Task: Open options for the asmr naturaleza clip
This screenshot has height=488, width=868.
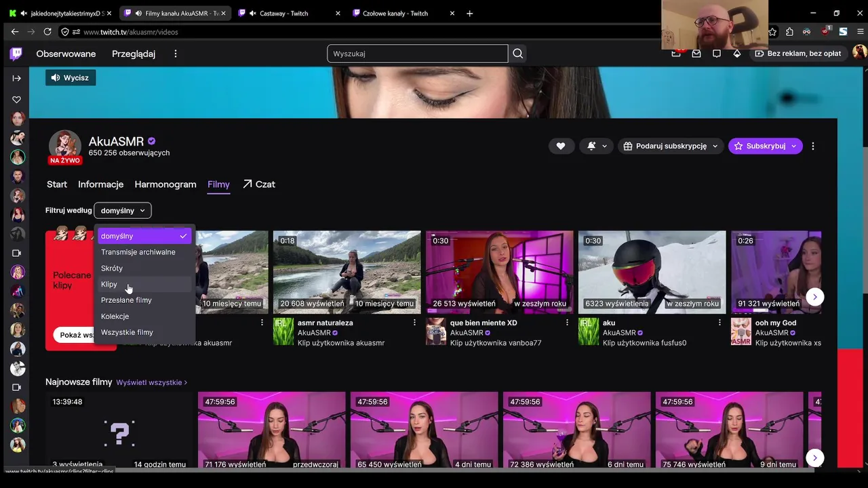Action: [414, 323]
